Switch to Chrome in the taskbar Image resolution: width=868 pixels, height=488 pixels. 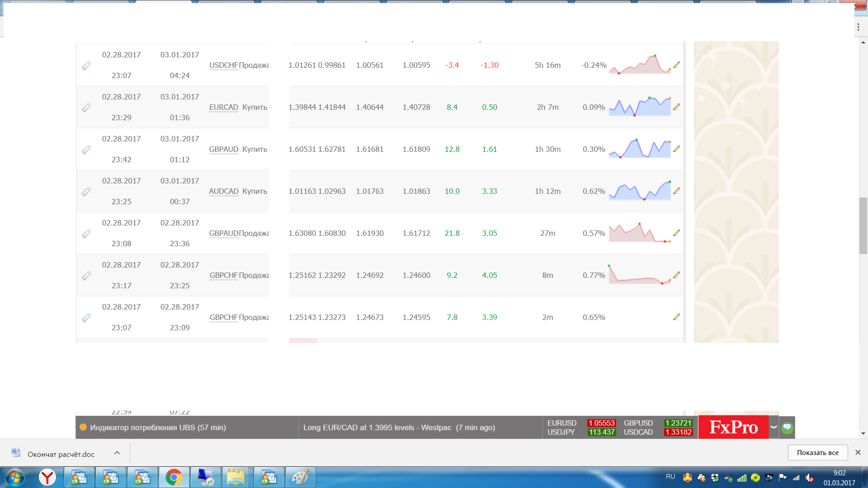174,477
